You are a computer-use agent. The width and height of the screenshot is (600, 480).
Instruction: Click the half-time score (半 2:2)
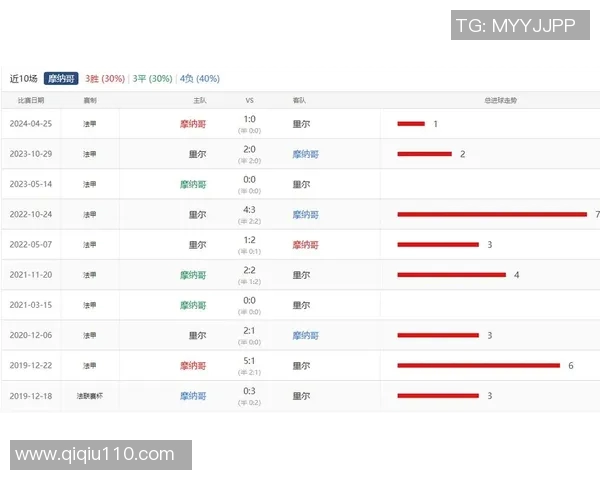[x=249, y=222]
